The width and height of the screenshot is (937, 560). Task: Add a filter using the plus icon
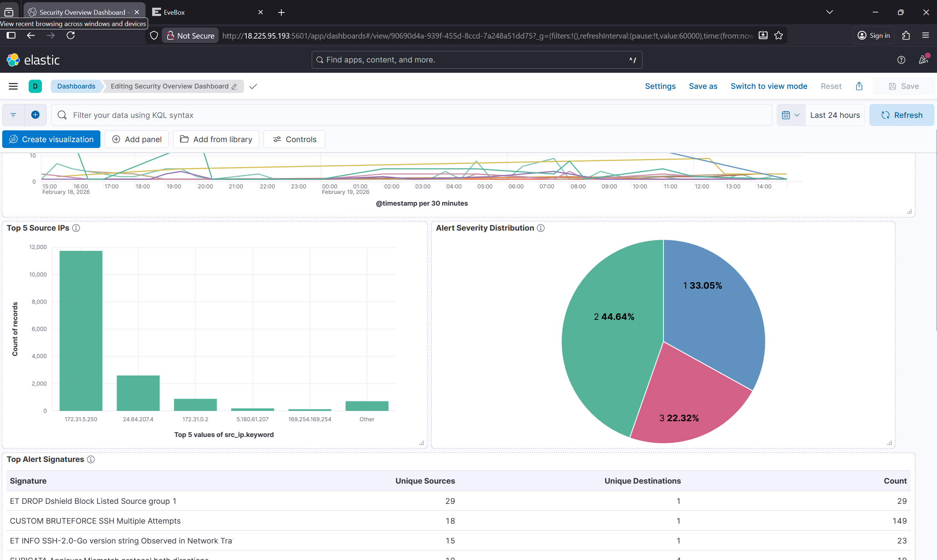coord(36,115)
